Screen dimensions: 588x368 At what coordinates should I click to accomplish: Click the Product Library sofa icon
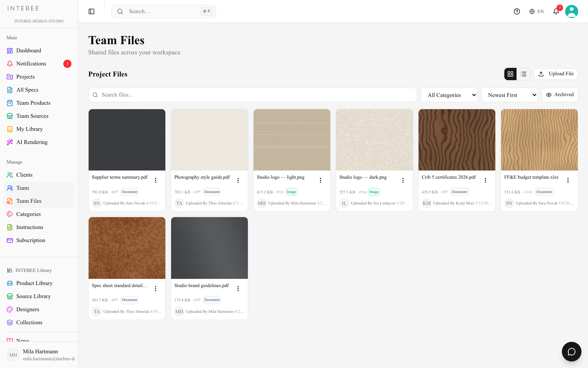tap(10, 283)
